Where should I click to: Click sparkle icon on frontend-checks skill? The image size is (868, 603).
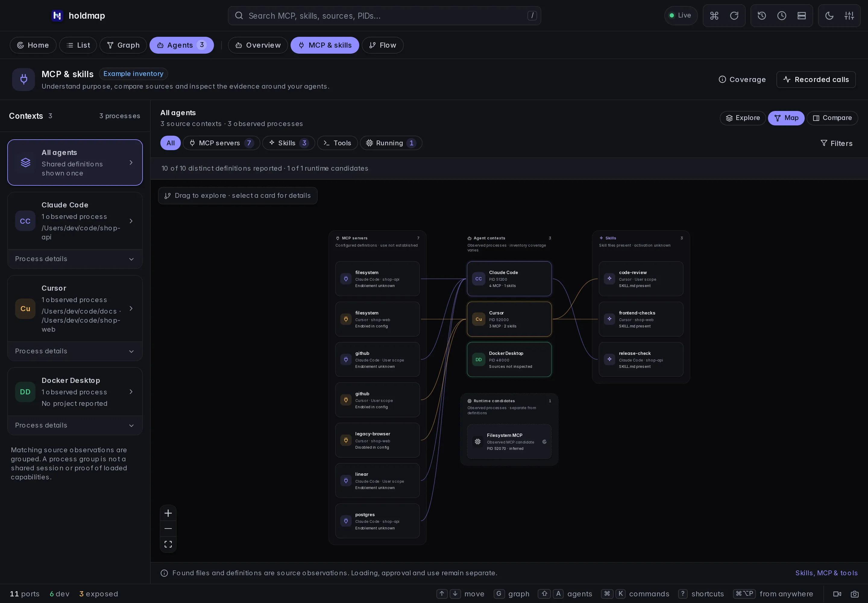coord(610,319)
